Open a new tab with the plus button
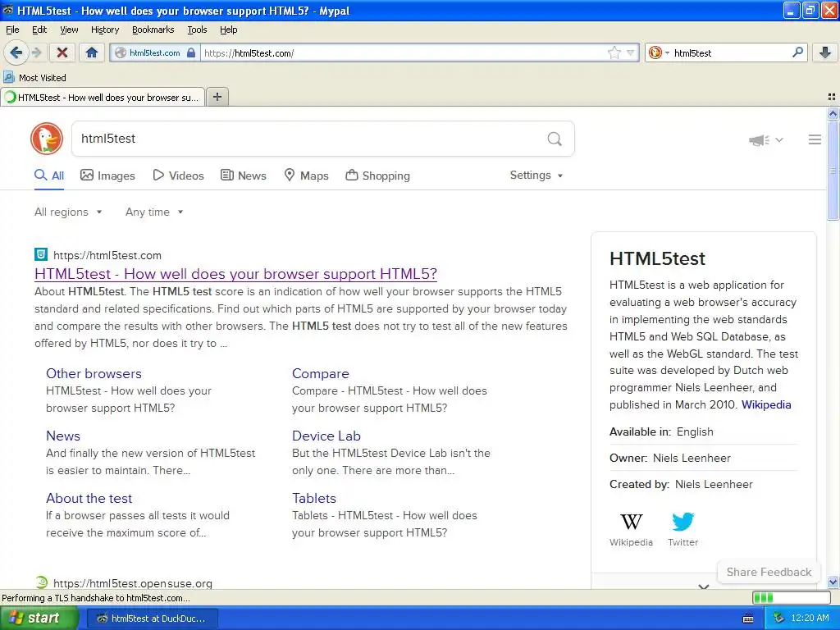840x630 pixels. [x=217, y=97]
